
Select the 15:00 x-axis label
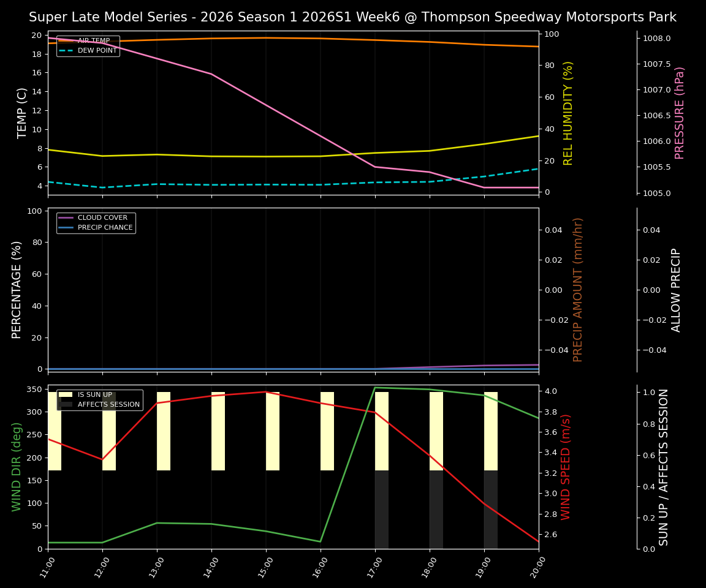[x=264, y=567]
